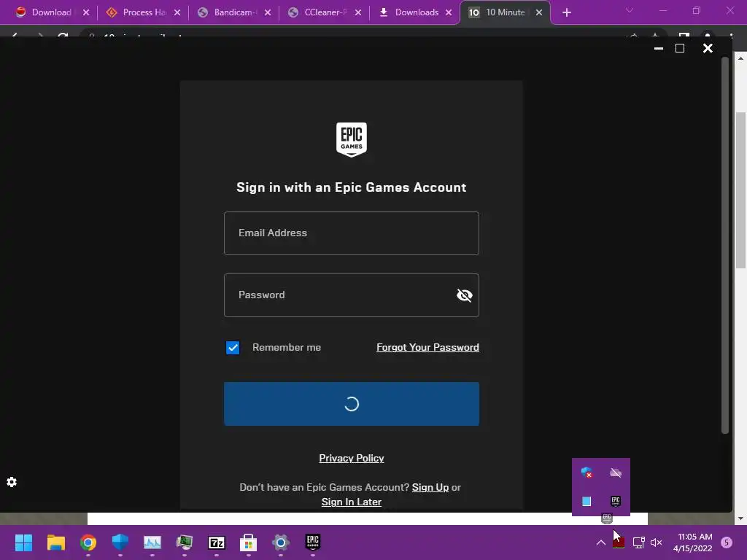The height and width of the screenshot is (560, 747).
Task: Choose Sign In Later
Action: pyautogui.click(x=352, y=502)
